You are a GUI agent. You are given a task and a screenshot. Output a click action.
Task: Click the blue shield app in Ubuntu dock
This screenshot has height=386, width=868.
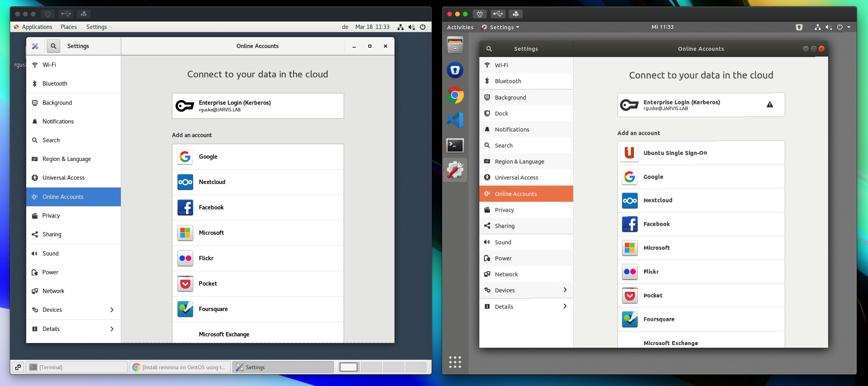click(x=455, y=70)
